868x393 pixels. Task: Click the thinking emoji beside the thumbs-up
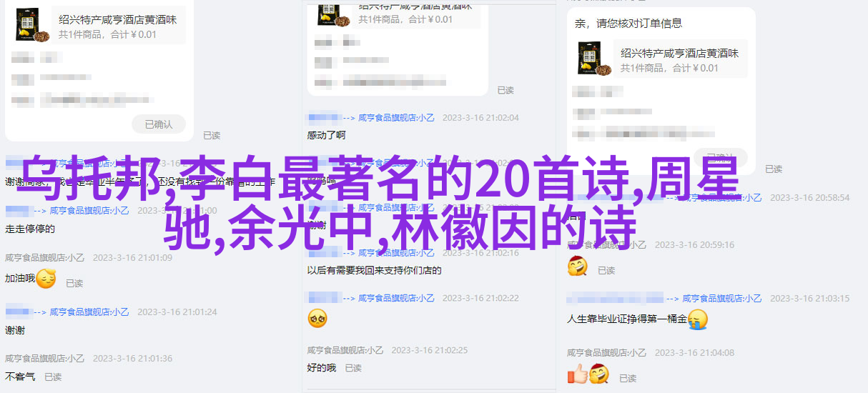coord(598,374)
